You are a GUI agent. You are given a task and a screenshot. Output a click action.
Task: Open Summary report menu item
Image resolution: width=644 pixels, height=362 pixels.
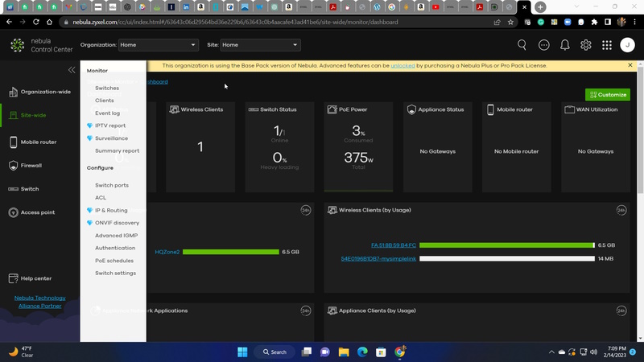click(x=117, y=151)
